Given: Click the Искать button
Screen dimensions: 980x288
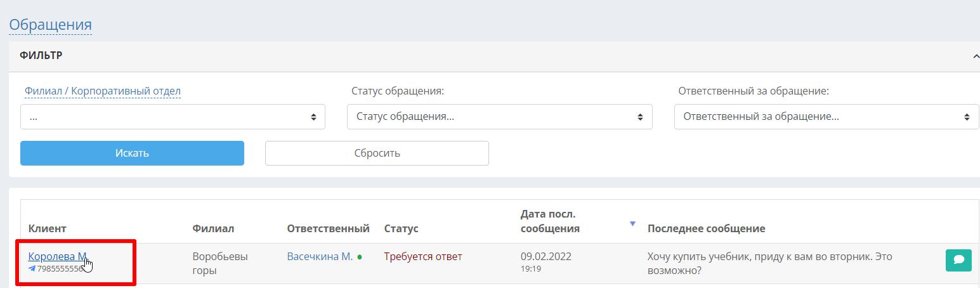Looking at the screenshot, I should [x=132, y=154].
